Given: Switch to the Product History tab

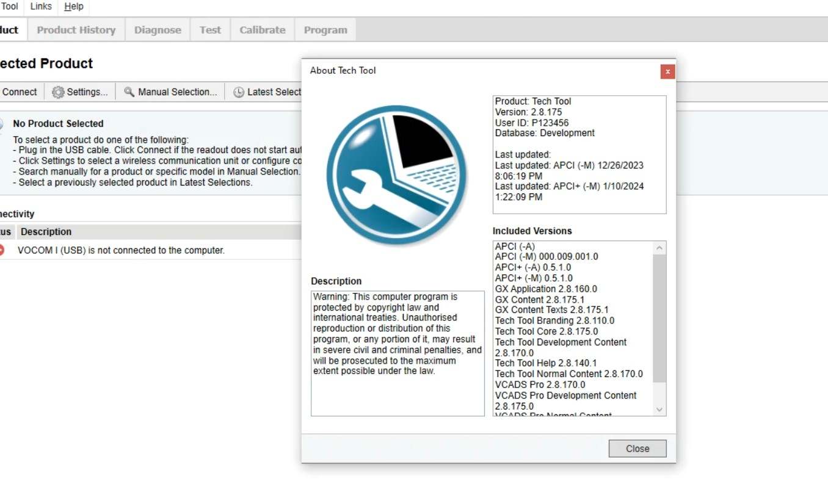Looking at the screenshot, I should click(76, 30).
